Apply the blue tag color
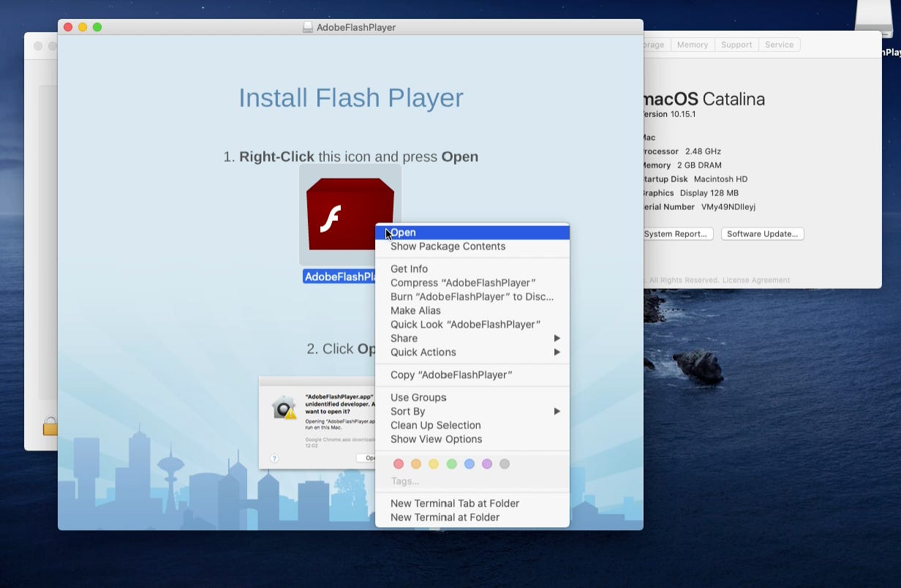 click(x=470, y=464)
